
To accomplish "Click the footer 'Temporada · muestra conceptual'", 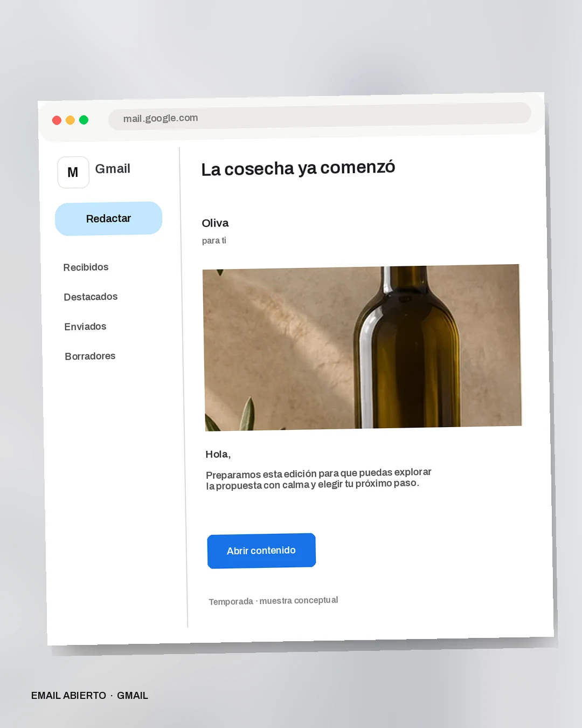I will click(x=273, y=601).
